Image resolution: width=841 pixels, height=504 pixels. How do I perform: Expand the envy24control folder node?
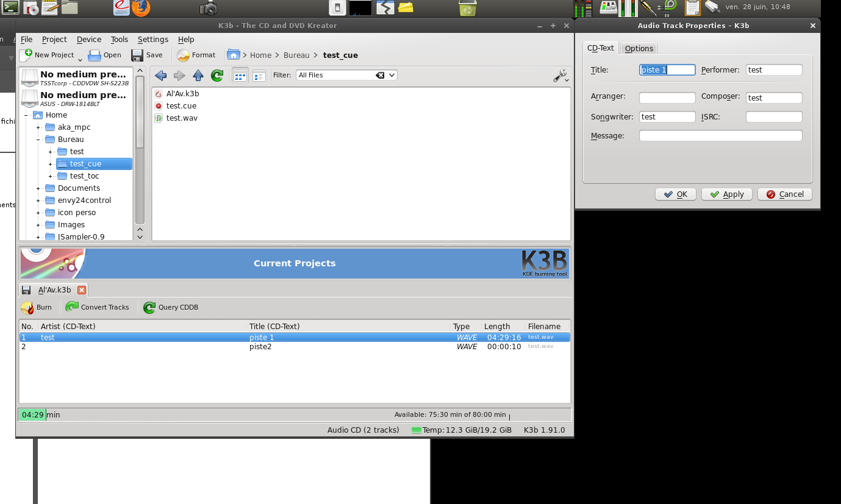click(x=38, y=201)
